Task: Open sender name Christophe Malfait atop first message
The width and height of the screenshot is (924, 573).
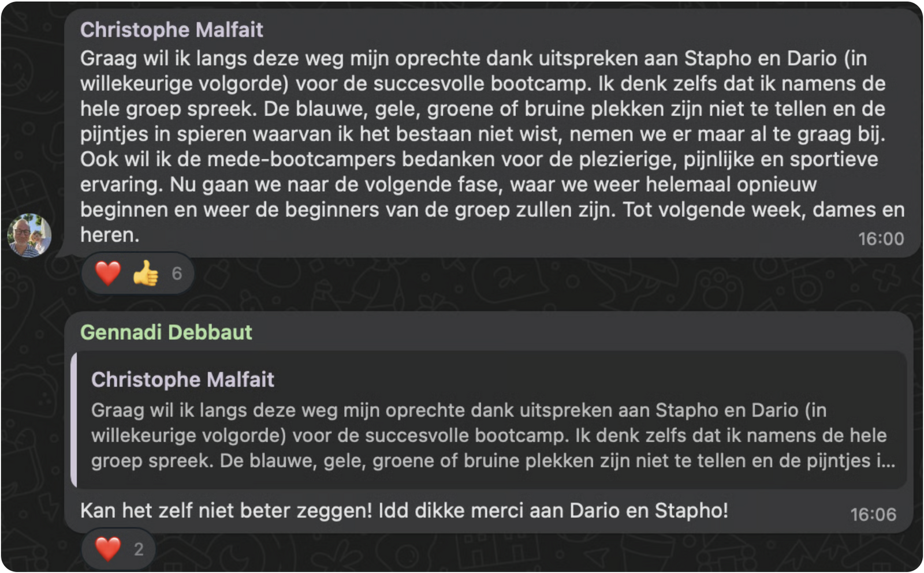Action: click(172, 30)
